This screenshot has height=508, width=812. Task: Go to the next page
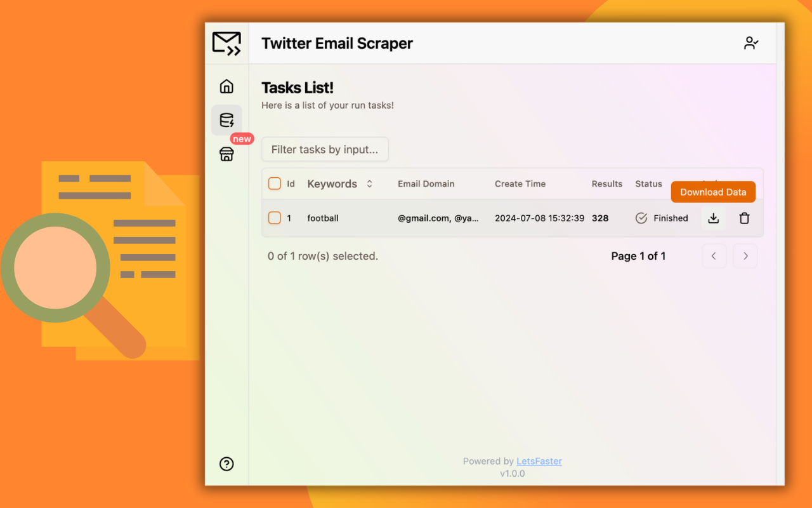pyautogui.click(x=745, y=256)
